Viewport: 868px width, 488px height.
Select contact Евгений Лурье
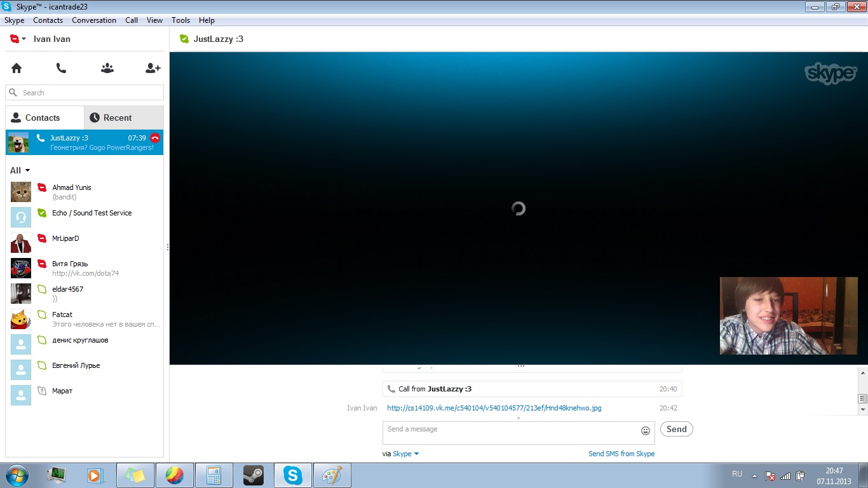pyautogui.click(x=85, y=370)
